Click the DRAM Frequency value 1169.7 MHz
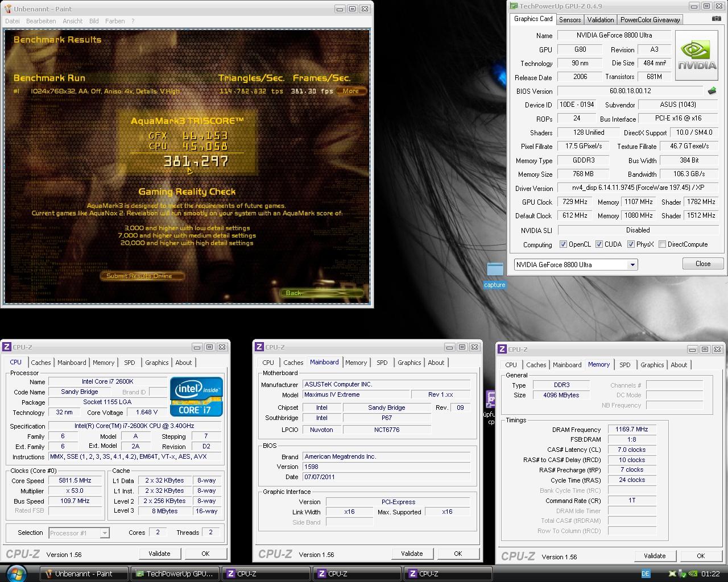This screenshot has width=728, height=582. (x=632, y=430)
